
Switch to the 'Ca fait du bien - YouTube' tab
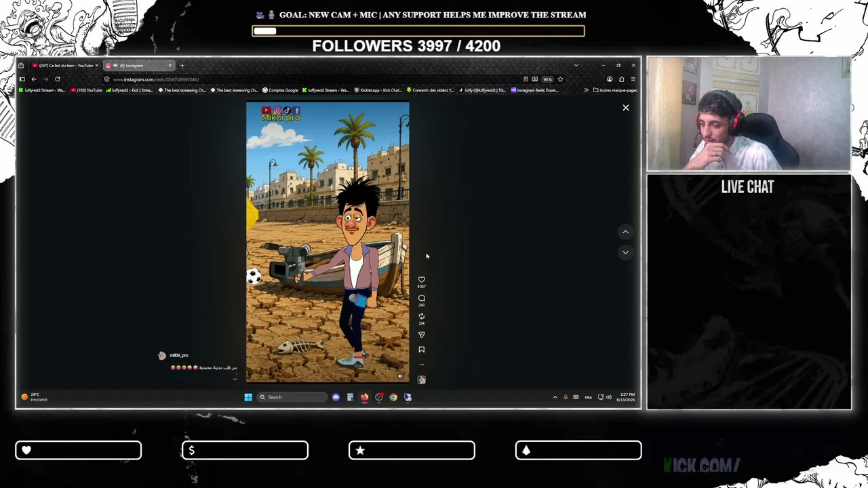[64, 65]
